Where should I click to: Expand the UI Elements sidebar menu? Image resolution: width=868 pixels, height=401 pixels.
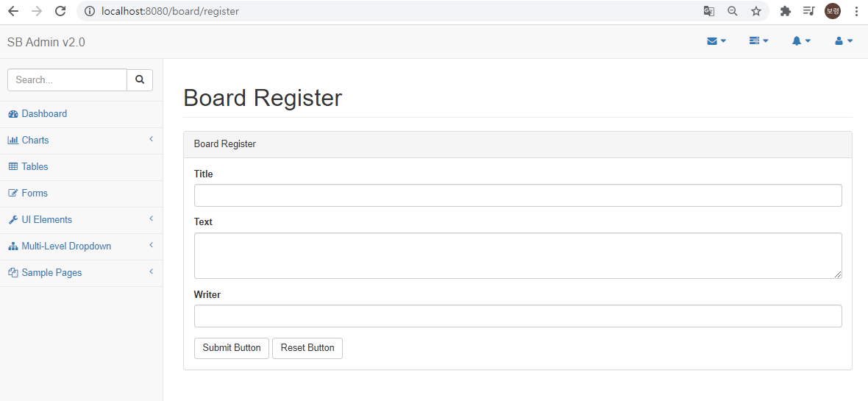tap(82, 220)
